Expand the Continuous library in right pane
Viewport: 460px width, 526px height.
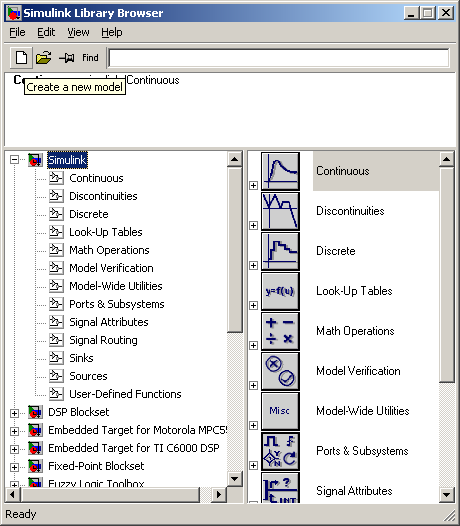[x=254, y=186]
